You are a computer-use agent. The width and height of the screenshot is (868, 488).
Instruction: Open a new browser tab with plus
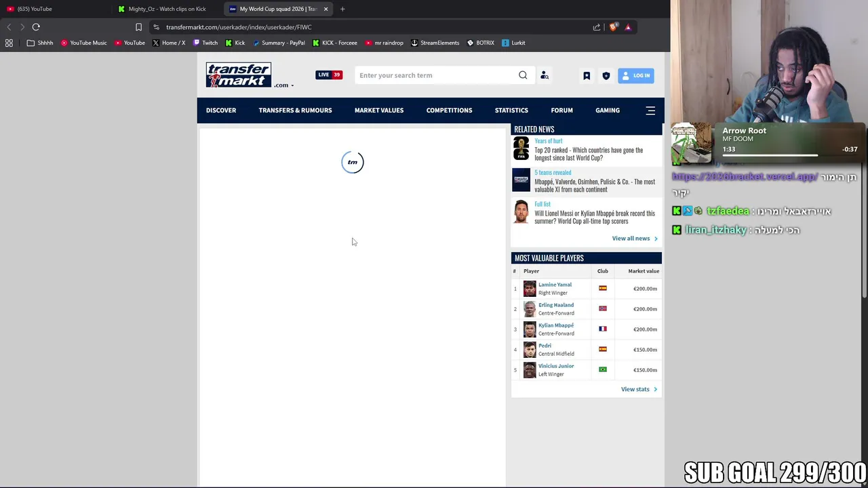tap(342, 9)
